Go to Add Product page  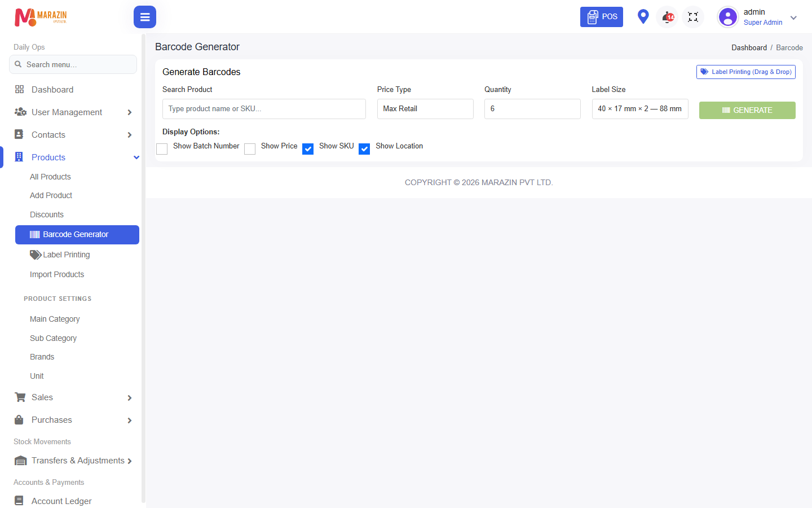tap(51, 195)
